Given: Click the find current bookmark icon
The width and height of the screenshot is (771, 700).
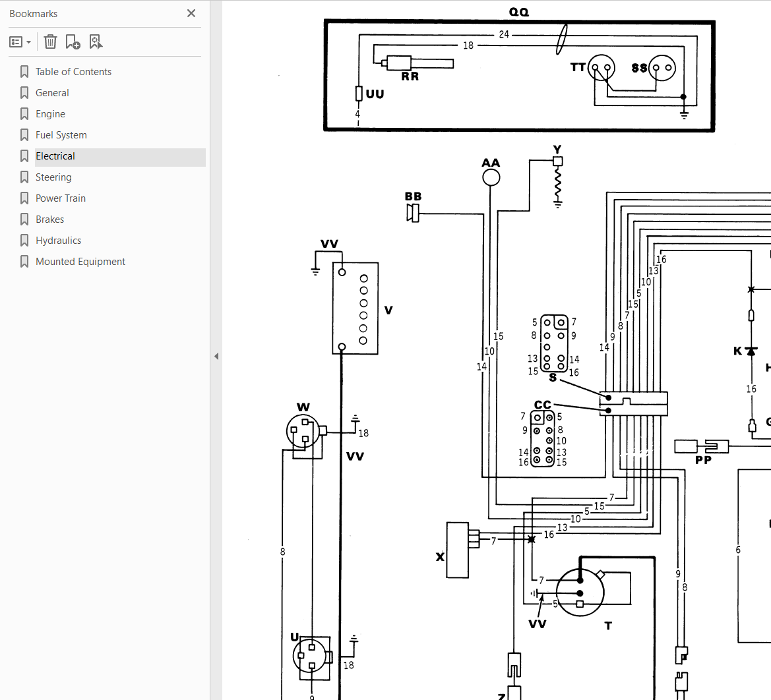Looking at the screenshot, I should tap(96, 42).
